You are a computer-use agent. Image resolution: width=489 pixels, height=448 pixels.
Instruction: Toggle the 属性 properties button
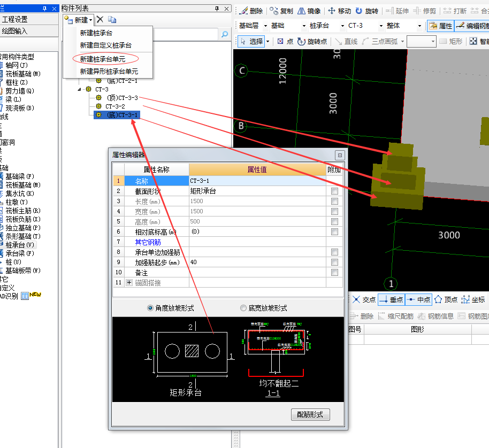441,26
